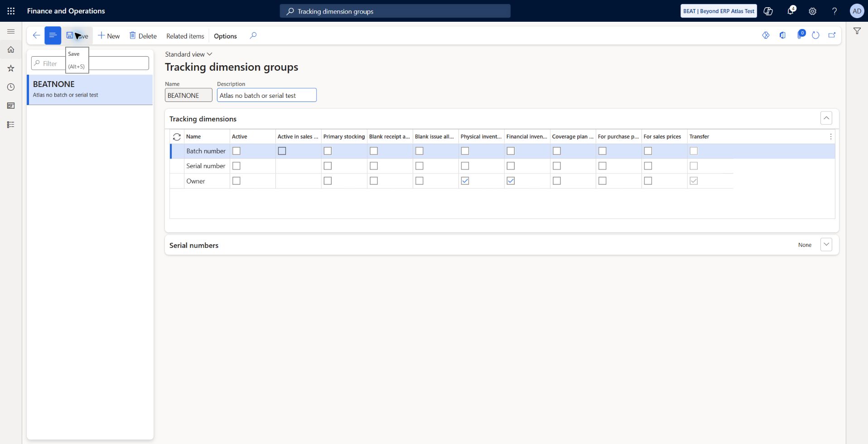Toggle For sales prices for Owner row
The image size is (868, 444).
[x=648, y=181]
